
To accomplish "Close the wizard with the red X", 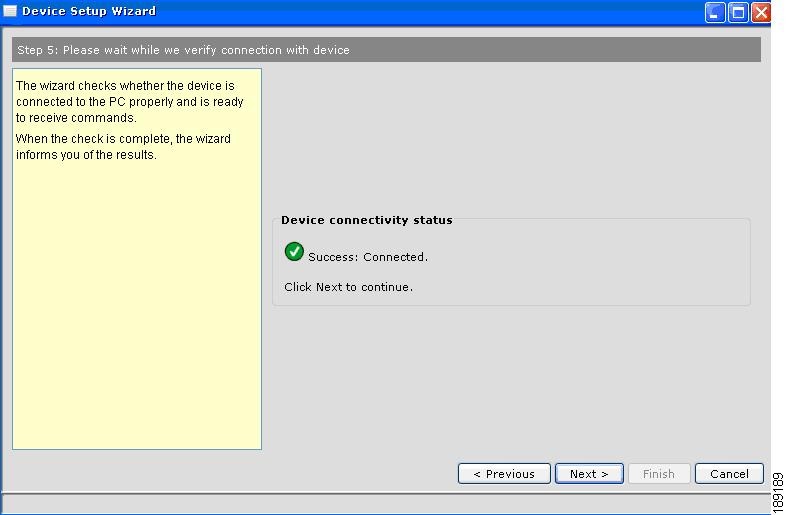I will [x=760, y=12].
